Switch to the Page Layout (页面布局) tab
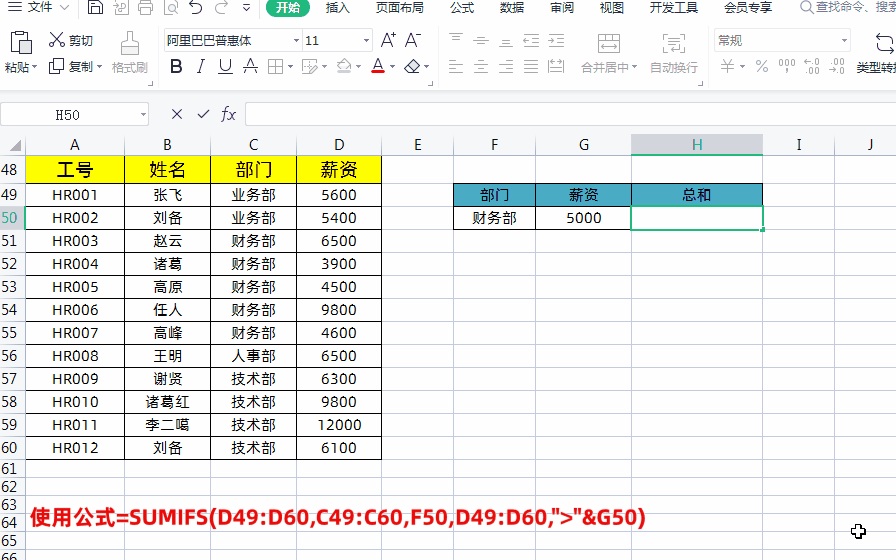 pos(399,7)
